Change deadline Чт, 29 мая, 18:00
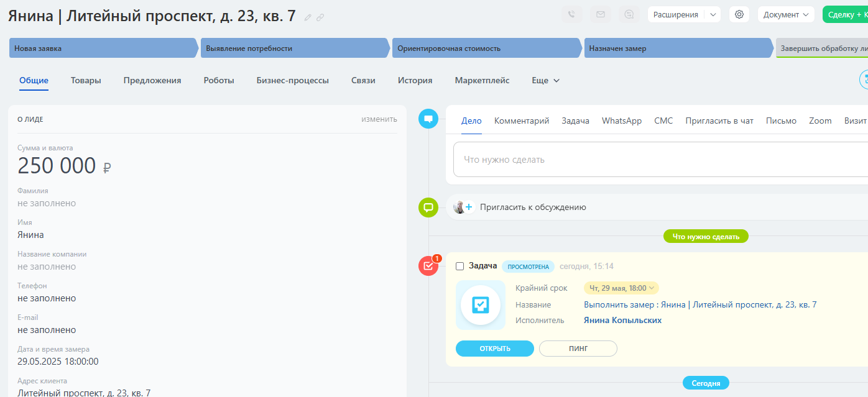Viewport: 868px width, 397px height. click(x=621, y=288)
